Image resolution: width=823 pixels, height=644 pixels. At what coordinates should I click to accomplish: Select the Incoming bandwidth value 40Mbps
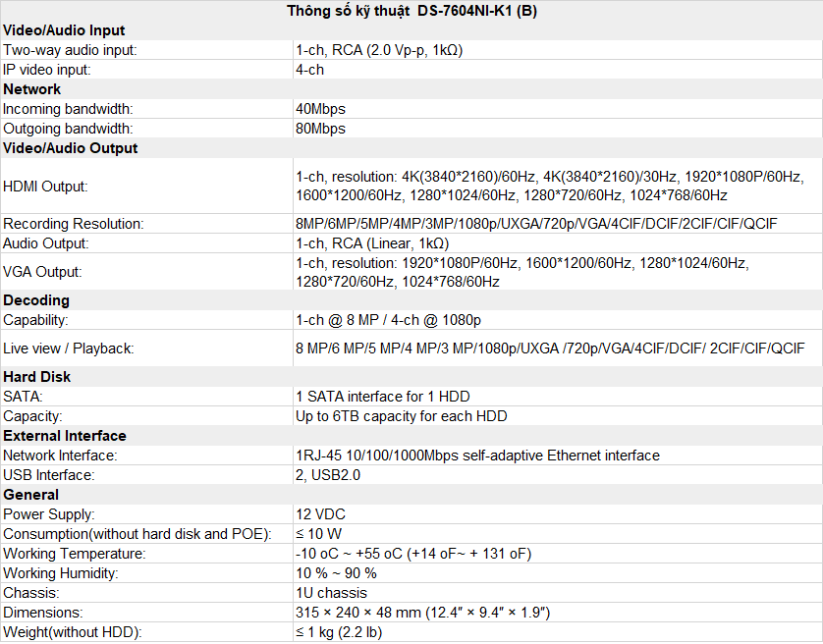click(321, 109)
